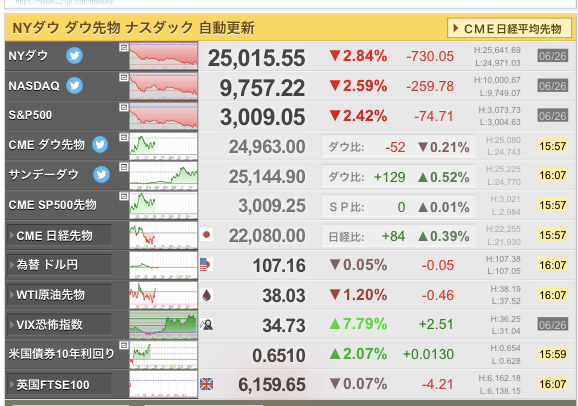Open the サンデーダウ mini chart thumbnail

click(163, 175)
